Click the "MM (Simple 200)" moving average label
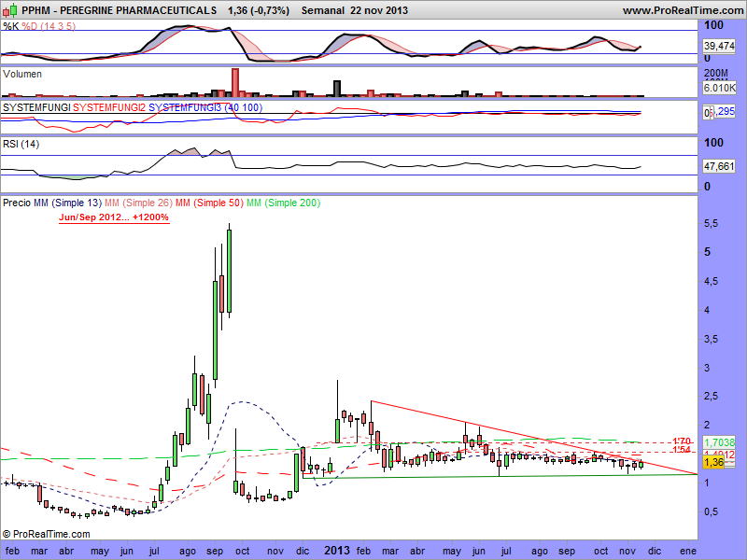Image resolution: width=747 pixels, height=560 pixels. (283, 203)
